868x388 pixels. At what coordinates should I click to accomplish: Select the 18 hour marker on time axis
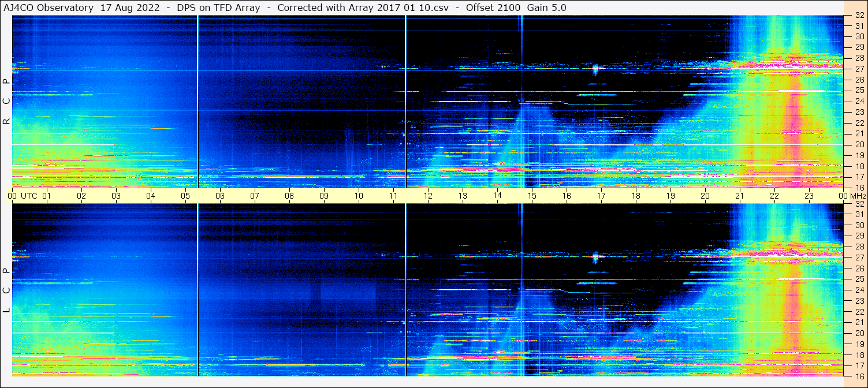coord(636,196)
